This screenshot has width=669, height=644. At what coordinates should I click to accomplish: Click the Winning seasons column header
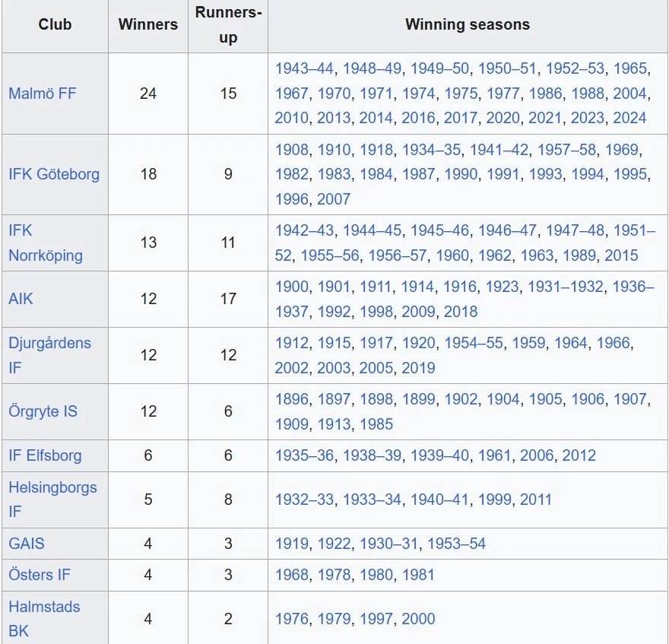click(x=468, y=24)
